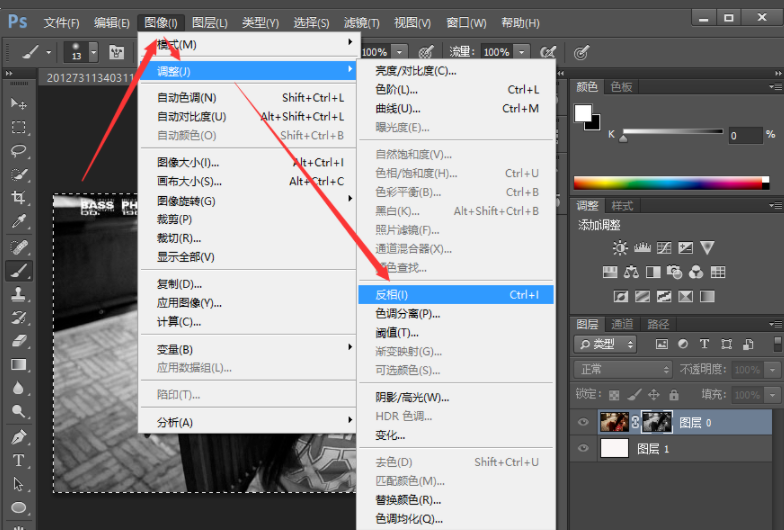Select the Horizontal Type tool

click(x=18, y=461)
